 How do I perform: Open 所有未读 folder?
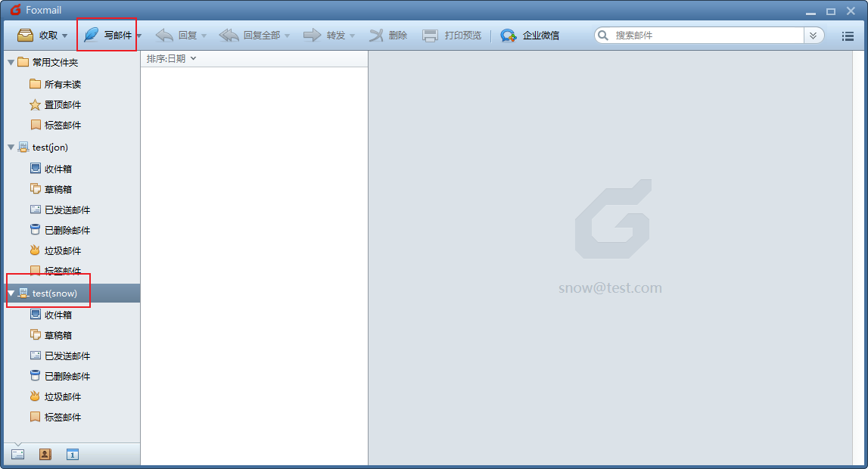(x=62, y=84)
